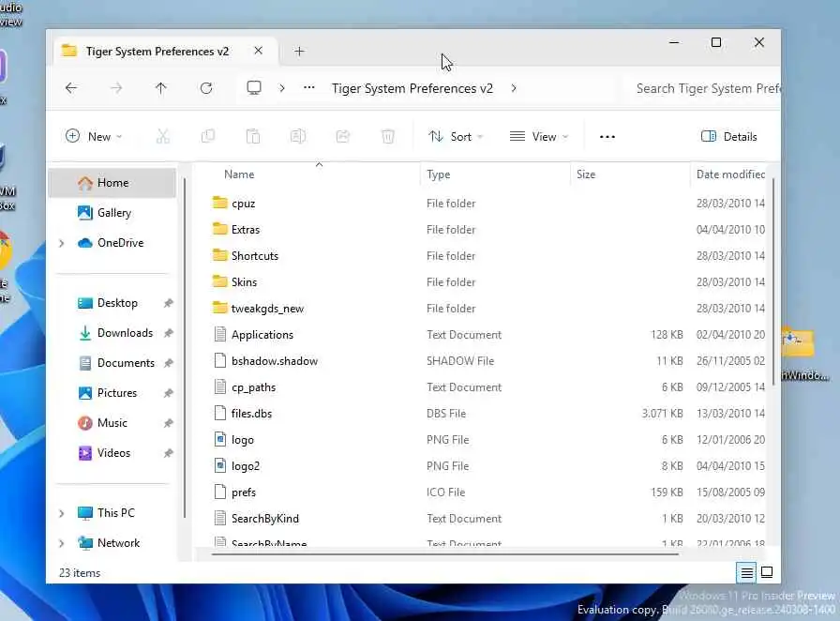This screenshot has height=621, width=840.
Task: Click the Delete trash can icon
Action: (x=388, y=136)
